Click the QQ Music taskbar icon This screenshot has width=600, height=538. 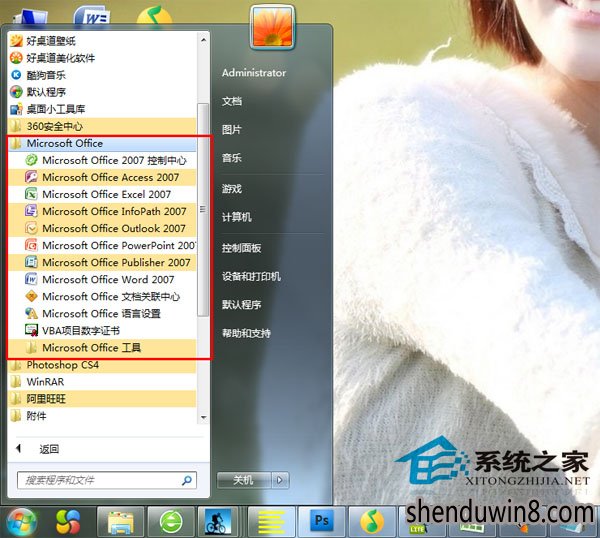[372, 521]
